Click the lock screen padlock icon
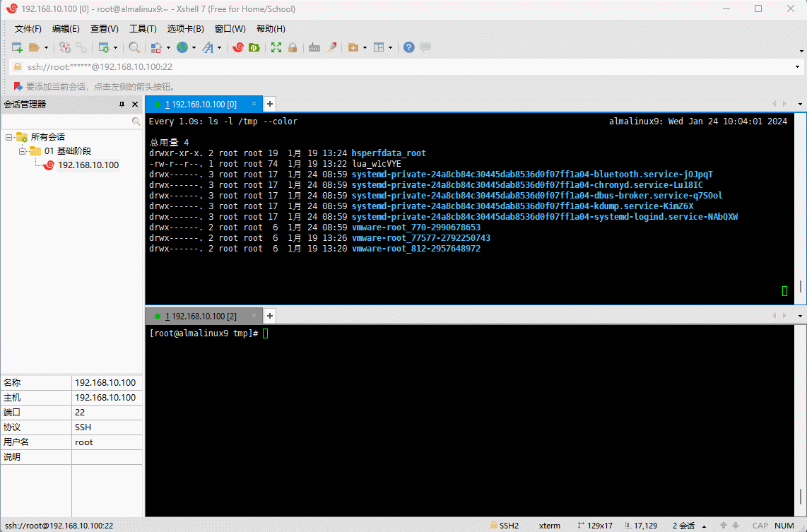 (x=293, y=47)
